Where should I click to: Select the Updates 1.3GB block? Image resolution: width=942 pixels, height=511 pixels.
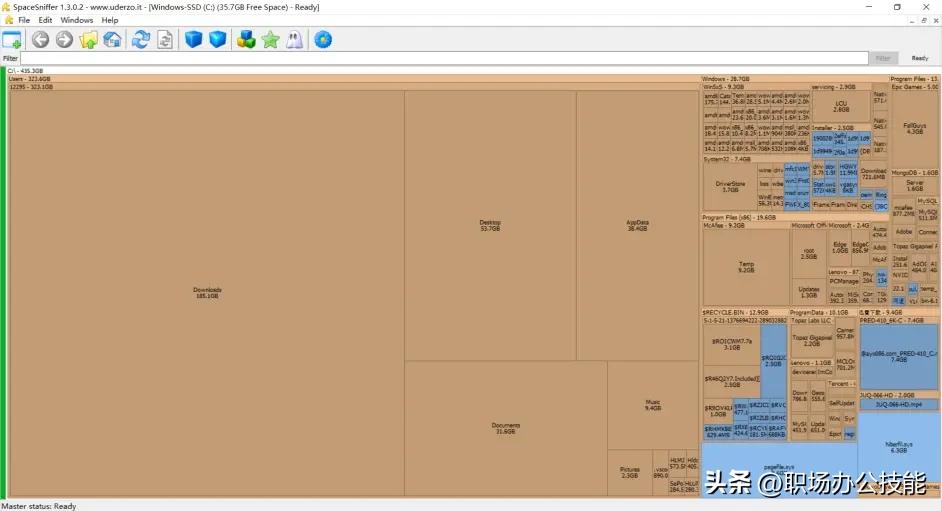click(x=809, y=292)
